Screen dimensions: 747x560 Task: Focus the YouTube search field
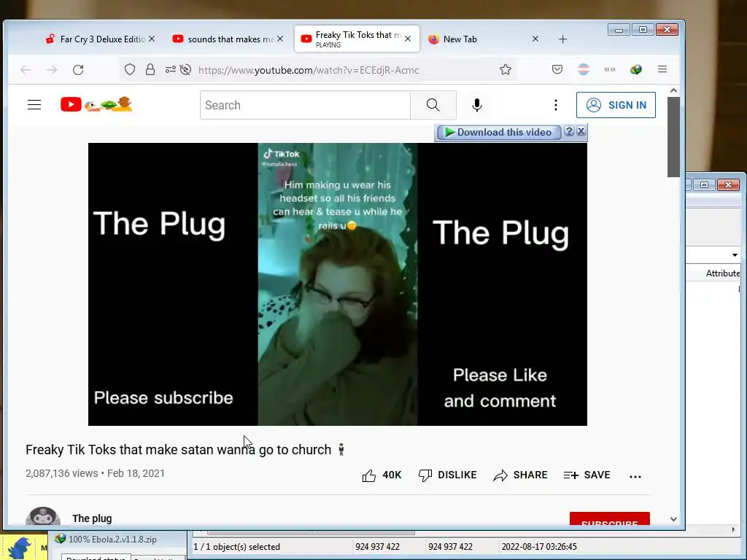[x=305, y=105]
